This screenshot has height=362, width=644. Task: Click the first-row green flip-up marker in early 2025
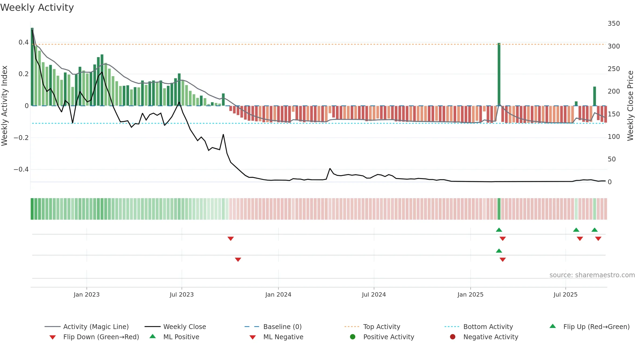(x=499, y=230)
